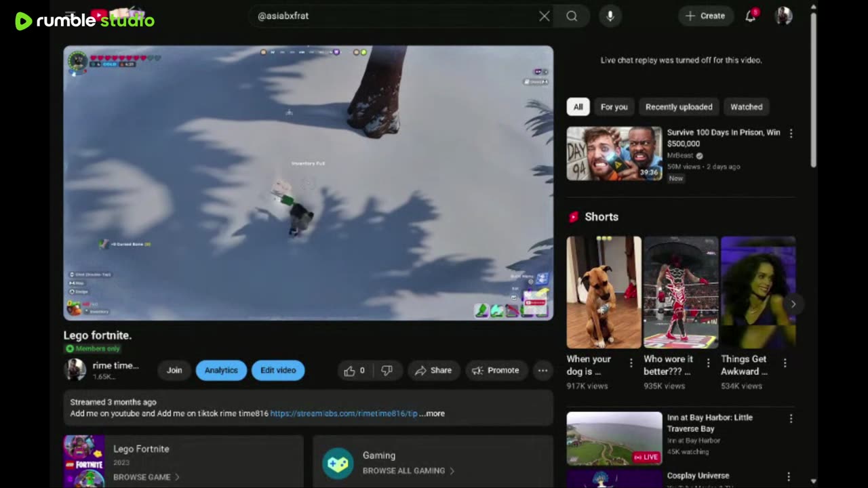Click the rime time channel avatar
Viewport: 868px width, 488px height.
coord(75,369)
